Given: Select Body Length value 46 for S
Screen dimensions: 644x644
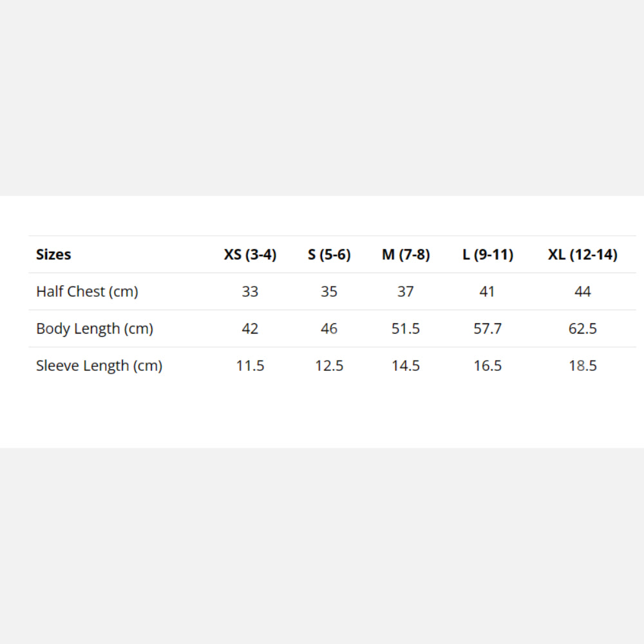Looking at the screenshot, I should pos(329,328).
